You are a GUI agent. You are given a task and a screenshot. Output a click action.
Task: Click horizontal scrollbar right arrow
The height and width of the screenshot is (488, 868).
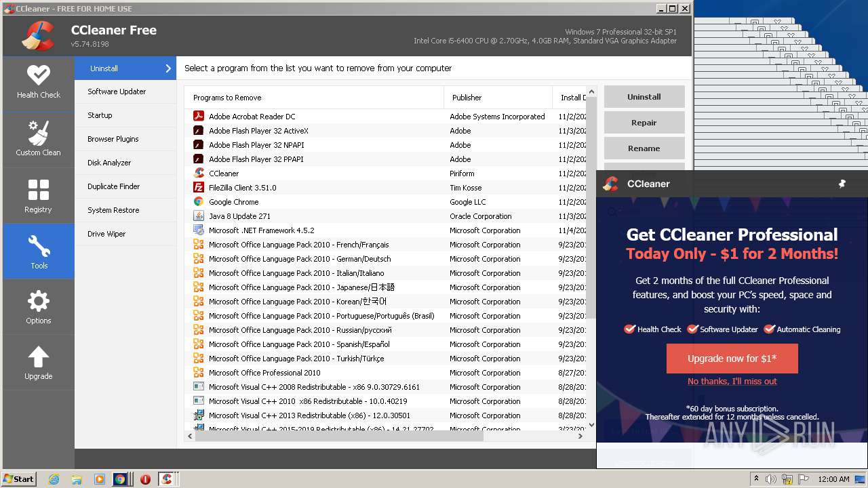tap(580, 436)
